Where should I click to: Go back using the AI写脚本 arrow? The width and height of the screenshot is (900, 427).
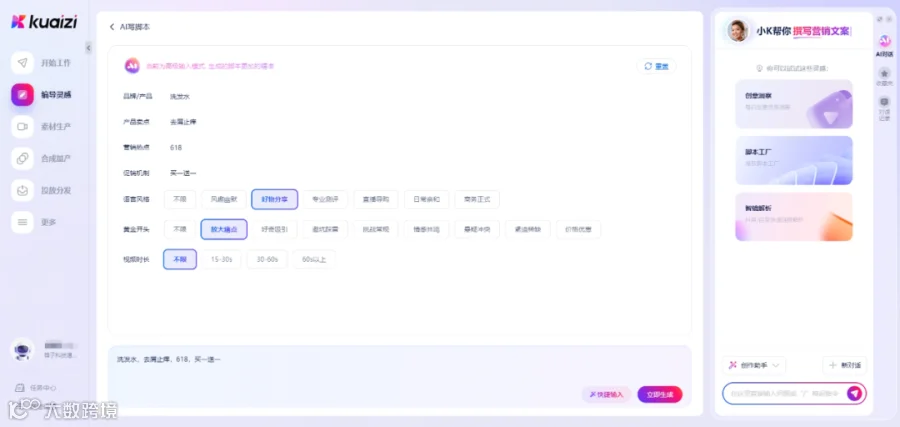pos(112,27)
